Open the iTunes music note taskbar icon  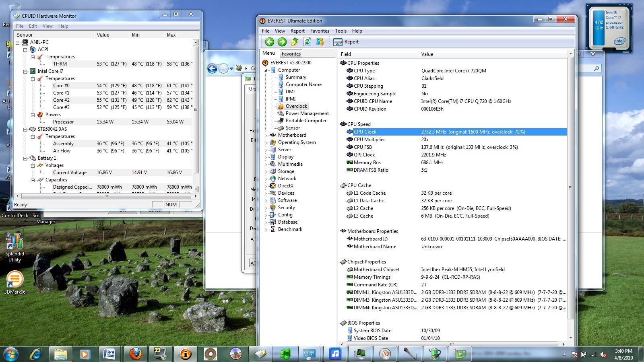(x=335, y=354)
